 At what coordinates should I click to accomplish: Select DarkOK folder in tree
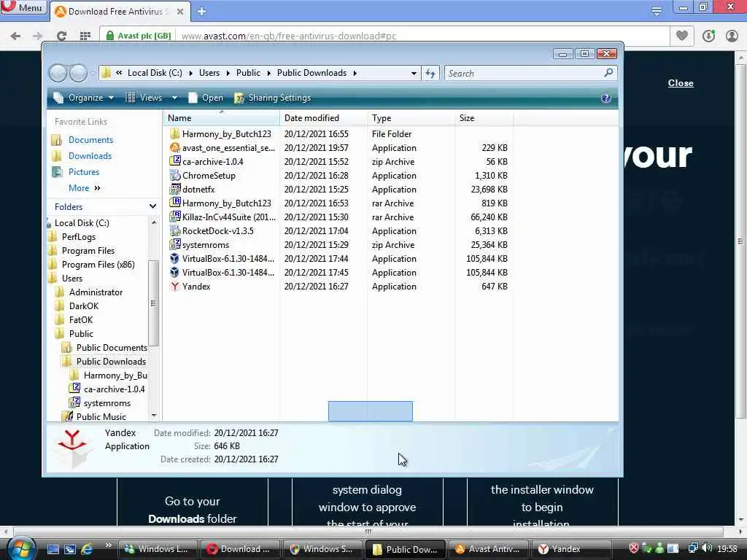pos(84,306)
